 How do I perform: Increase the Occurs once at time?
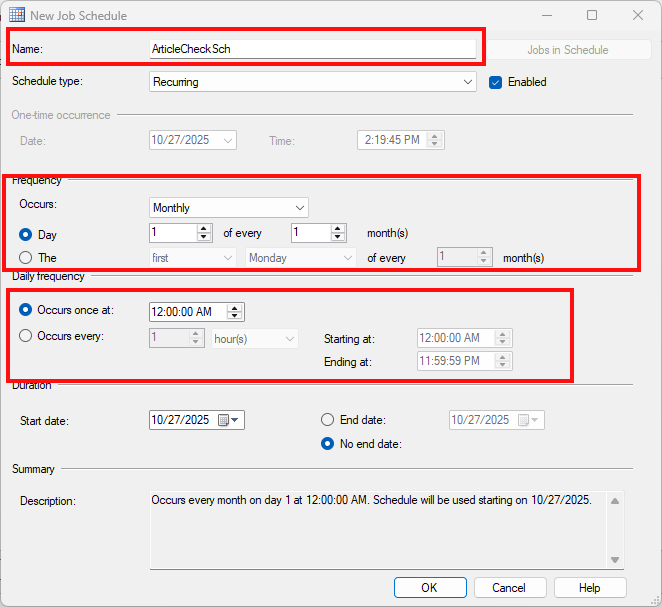[235, 307]
